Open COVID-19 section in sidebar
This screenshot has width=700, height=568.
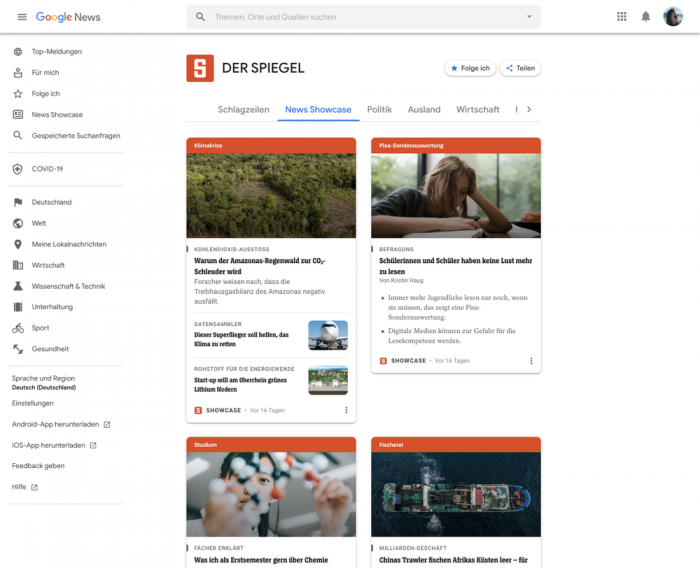[x=47, y=169]
